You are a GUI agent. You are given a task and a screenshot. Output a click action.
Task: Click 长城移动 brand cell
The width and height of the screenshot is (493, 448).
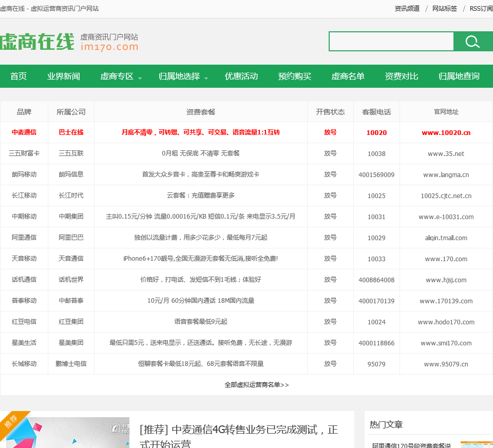pyautogui.click(x=24, y=364)
